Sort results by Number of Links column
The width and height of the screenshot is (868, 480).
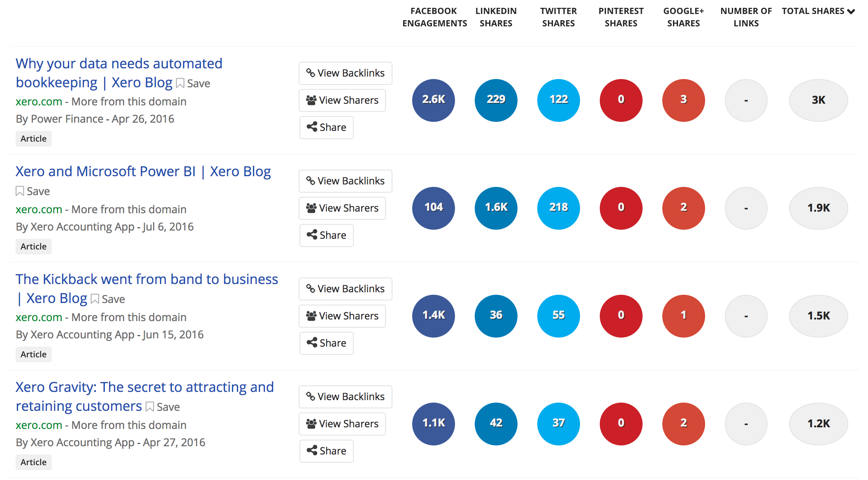coord(746,17)
